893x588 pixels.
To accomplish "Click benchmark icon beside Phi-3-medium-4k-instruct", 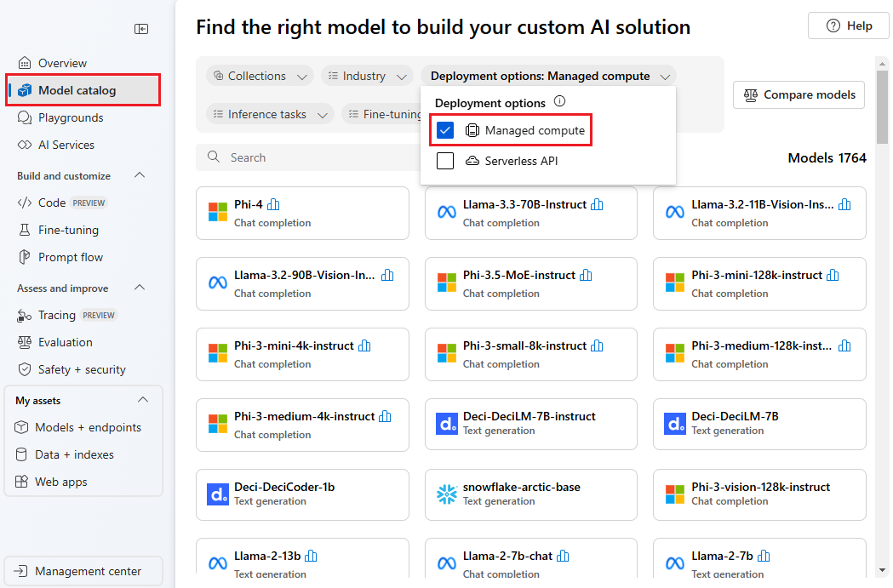I will click(385, 416).
